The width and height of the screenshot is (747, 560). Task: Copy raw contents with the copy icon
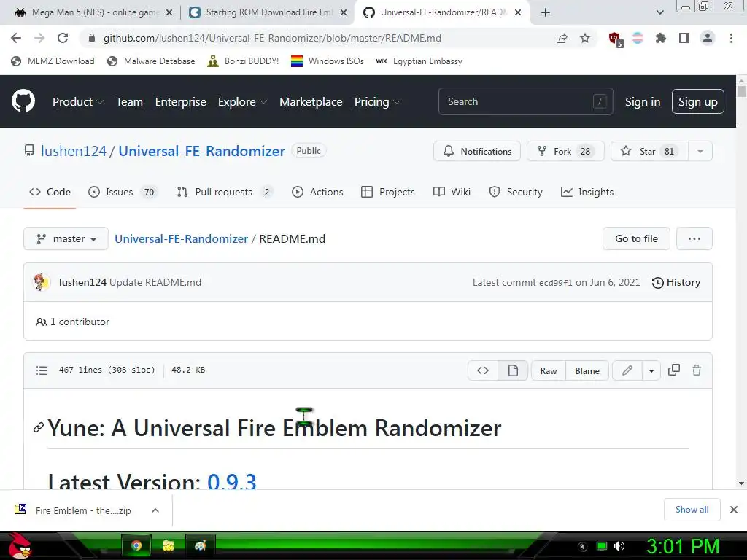[x=673, y=370]
